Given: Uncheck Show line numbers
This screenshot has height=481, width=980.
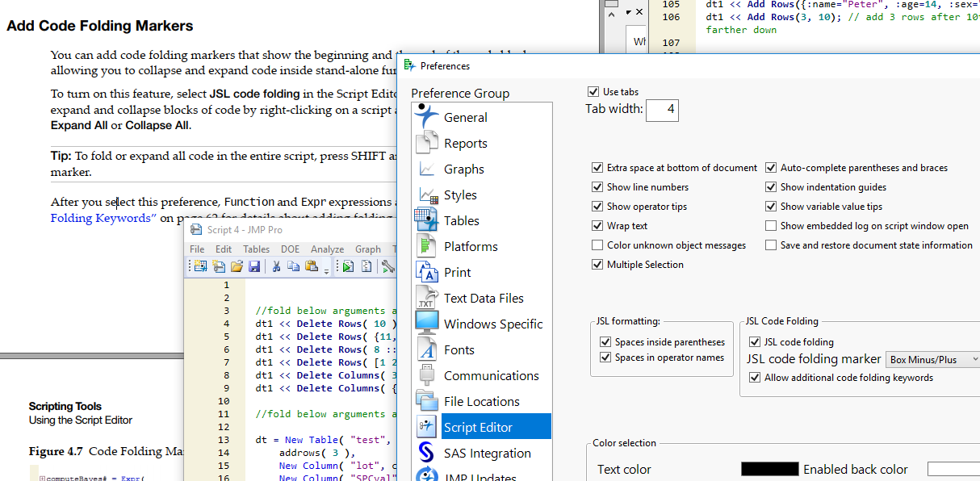Looking at the screenshot, I should (x=598, y=186).
